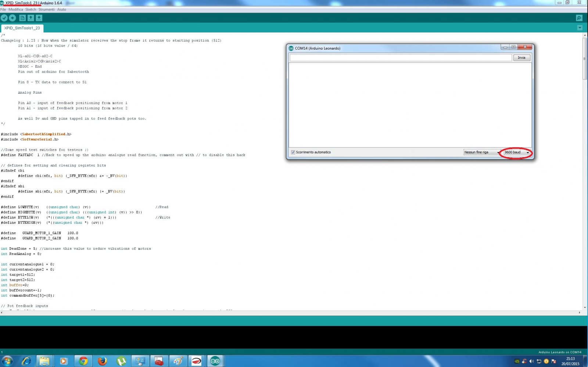This screenshot has width=588, height=367.
Task: Click the 'int currentanalogue1 = 0;' line
Action: tap(28, 265)
